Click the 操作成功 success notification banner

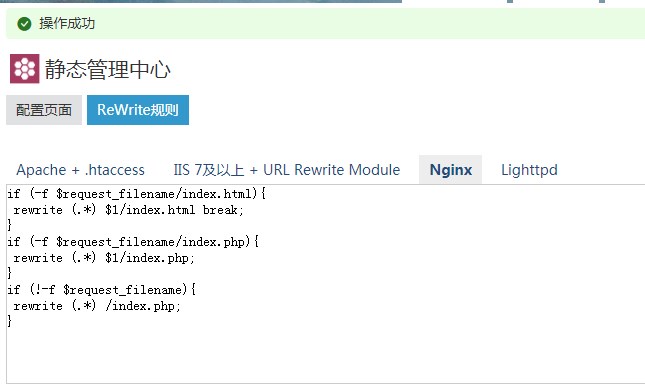tap(326, 23)
